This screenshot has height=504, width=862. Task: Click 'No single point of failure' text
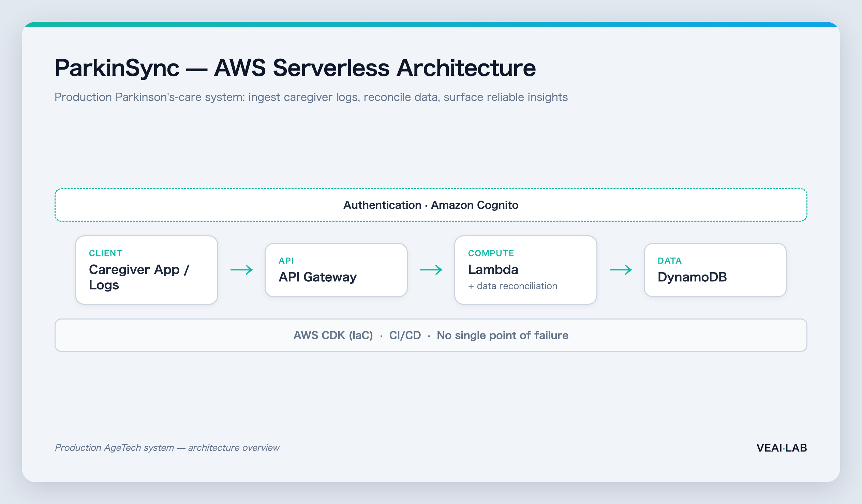click(503, 335)
